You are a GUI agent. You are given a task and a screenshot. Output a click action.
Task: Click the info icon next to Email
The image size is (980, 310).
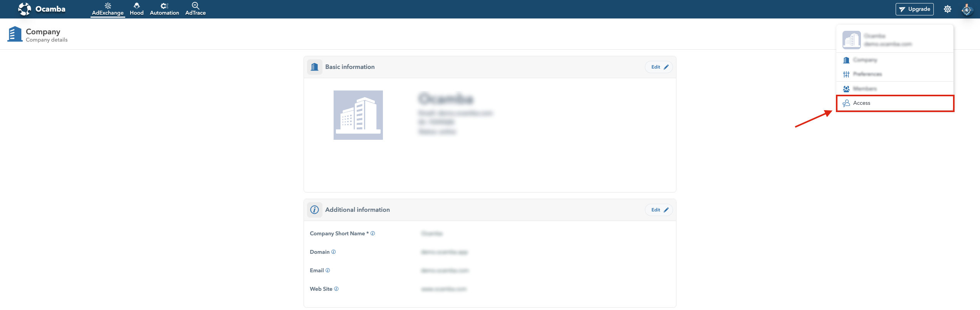[x=328, y=270]
